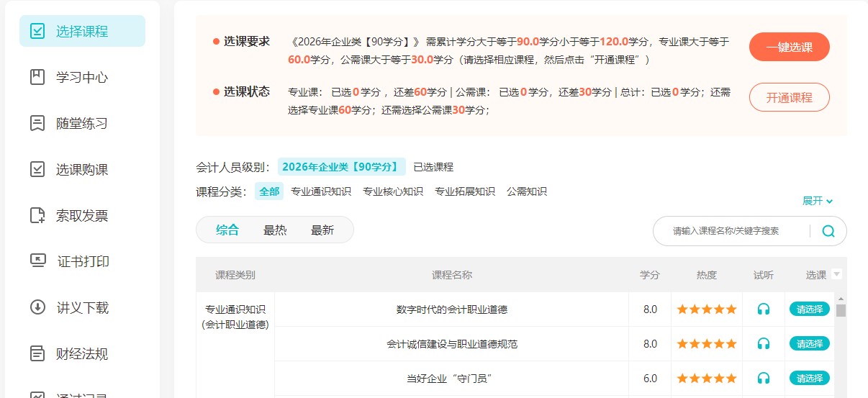Click the 学分 column header
Image resolution: width=868 pixels, height=398 pixels.
650,275
